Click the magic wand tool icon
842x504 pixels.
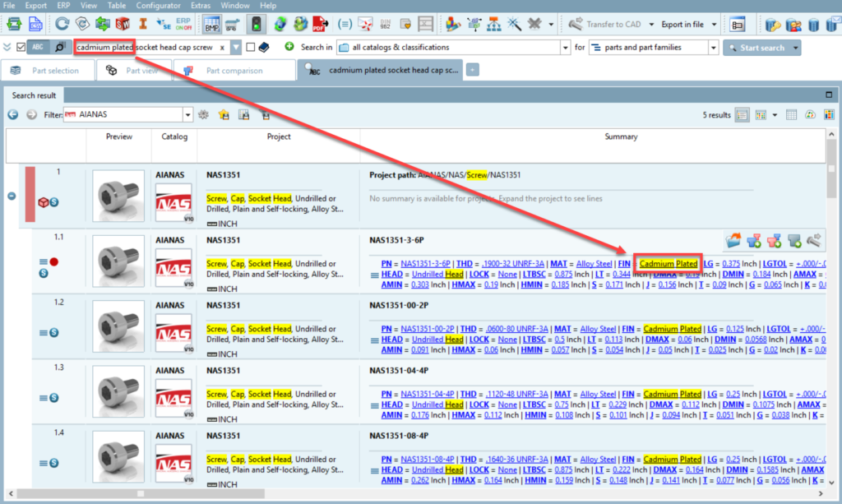(x=514, y=24)
